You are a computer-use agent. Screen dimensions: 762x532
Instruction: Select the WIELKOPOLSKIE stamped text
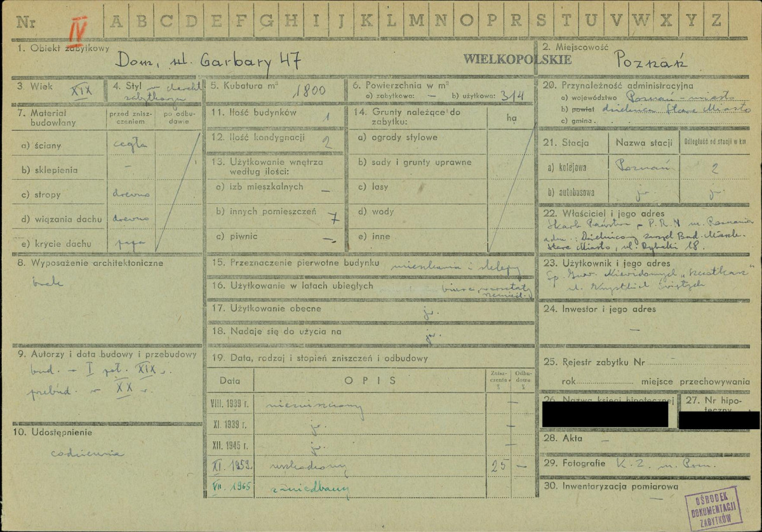(516, 60)
